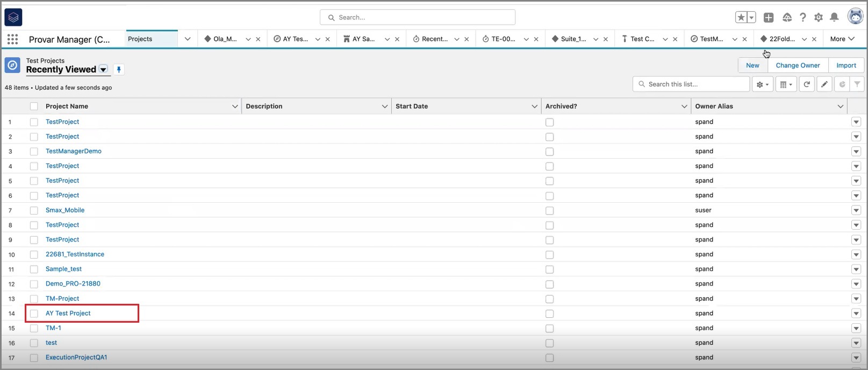This screenshot has height=370, width=868.
Task: Select the TM-Project row checkbox
Action: pyautogui.click(x=34, y=299)
